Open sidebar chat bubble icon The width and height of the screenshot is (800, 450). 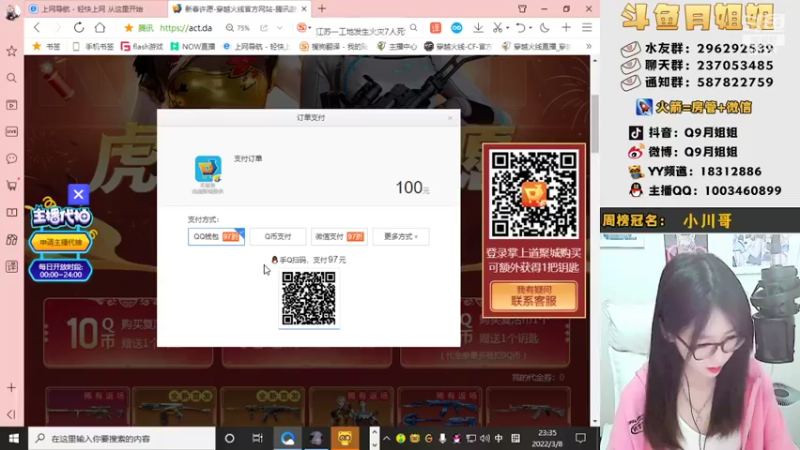tap(11, 159)
